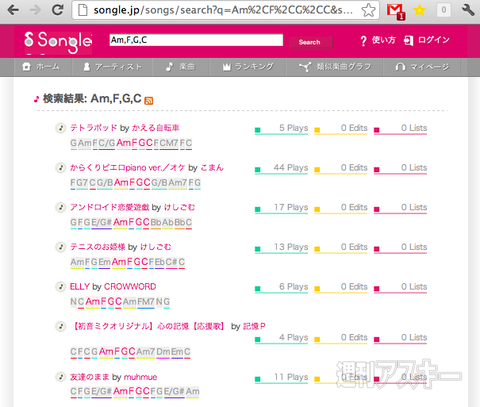Viewport: 480px width, 407px height.
Task: Click the note icon beside 心の記憶 song
Action: point(60,326)
